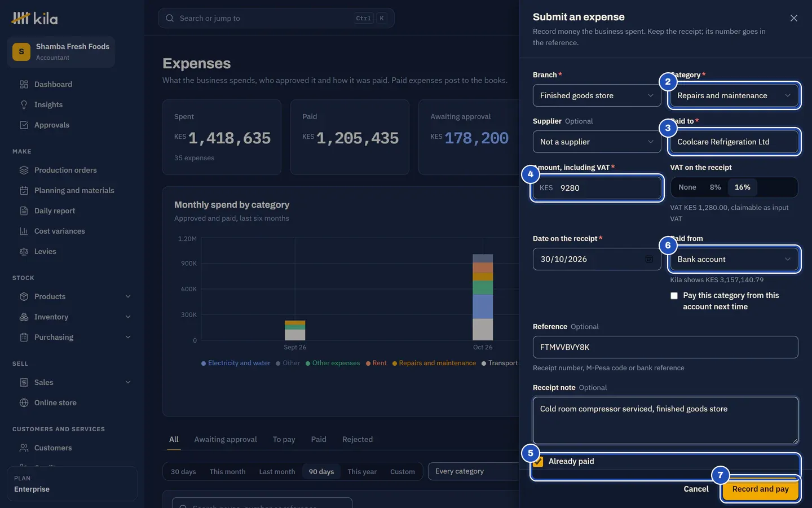Click the Search or jump to box

pyautogui.click(x=276, y=18)
